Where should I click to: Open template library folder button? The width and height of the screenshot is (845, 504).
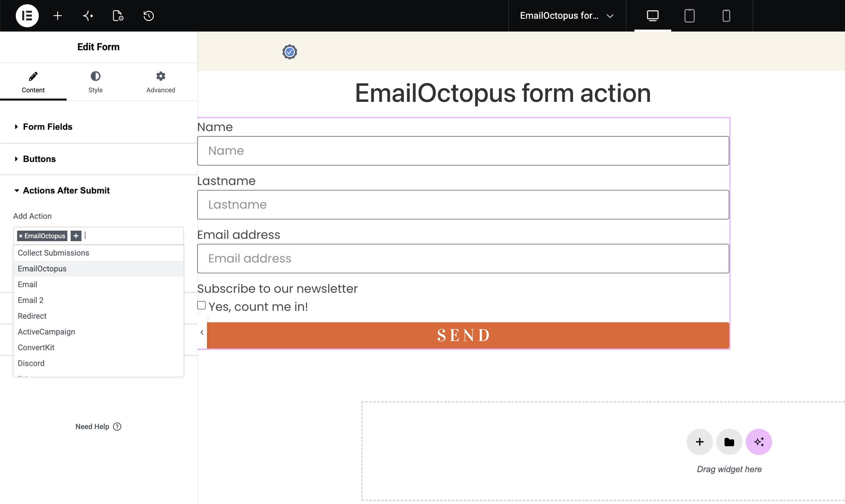pyautogui.click(x=729, y=442)
